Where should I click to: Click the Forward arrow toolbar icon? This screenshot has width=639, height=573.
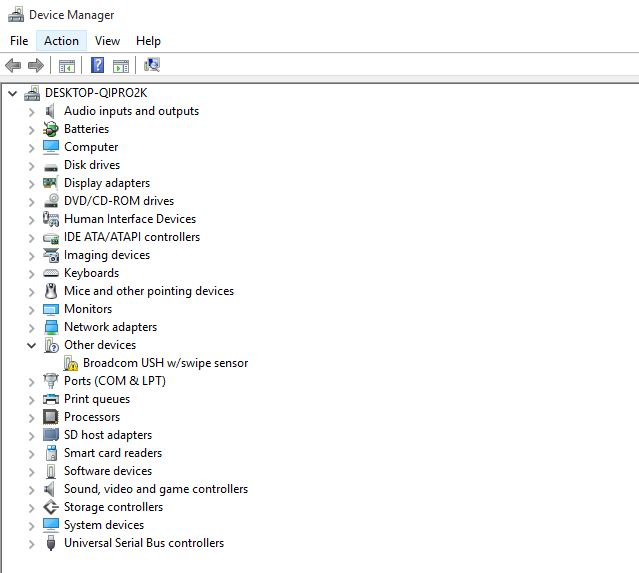pos(36,65)
